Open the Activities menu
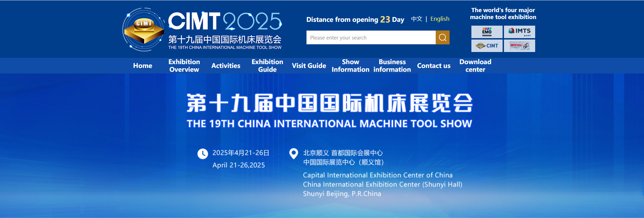 [226, 66]
